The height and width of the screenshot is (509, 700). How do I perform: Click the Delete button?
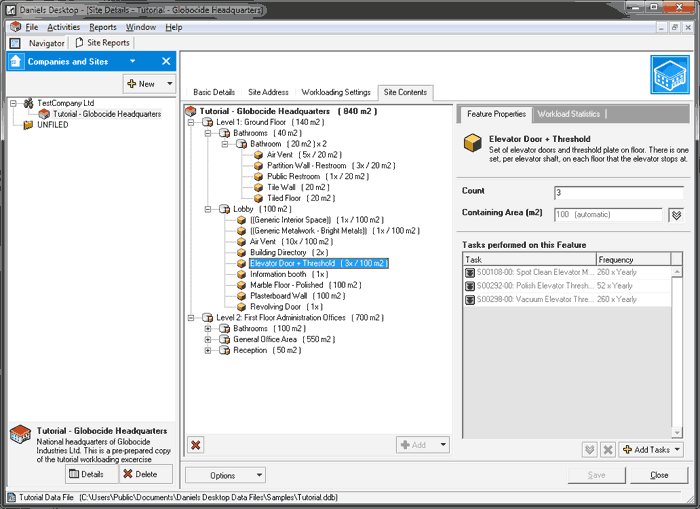click(x=146, y=474)
